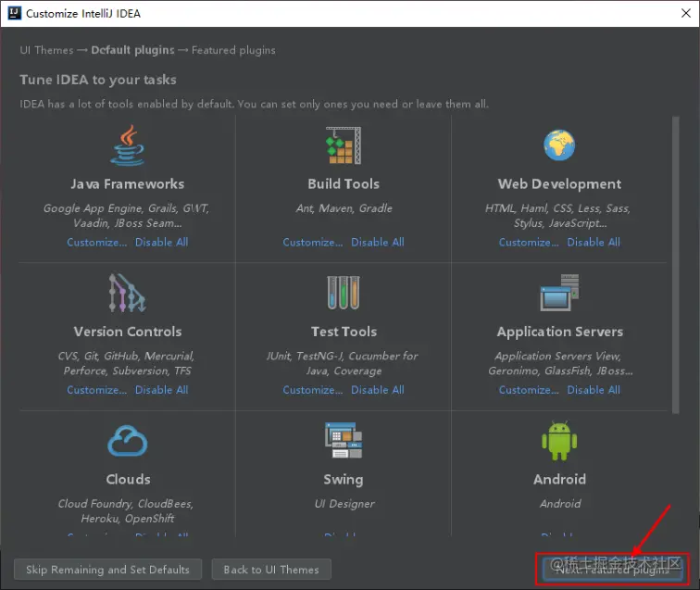The width and height of the screenshot is (700, 590).
Task: Click the Test Tools test tubes icon
Action: point(344,293)
